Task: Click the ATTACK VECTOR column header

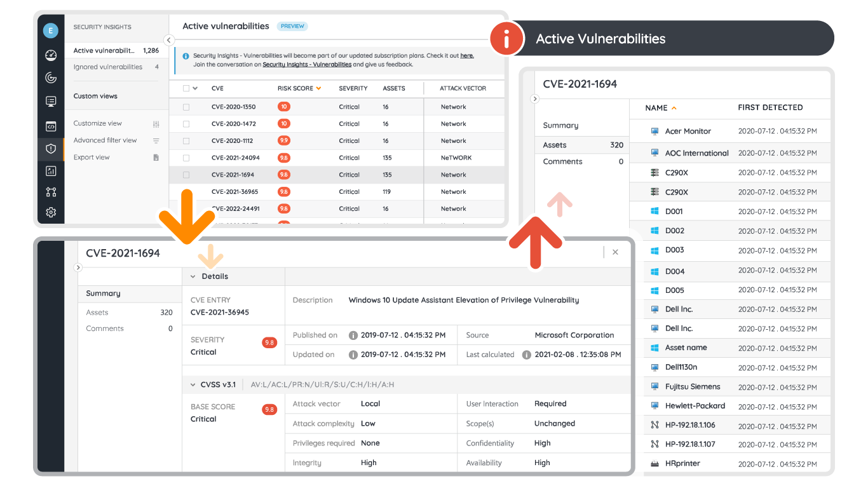Action: coord(463,88)
